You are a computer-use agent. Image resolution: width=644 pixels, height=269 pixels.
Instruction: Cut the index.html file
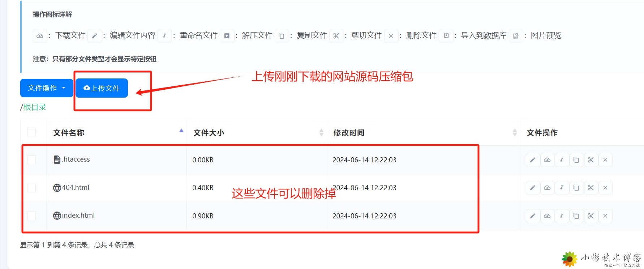point(591,216)
